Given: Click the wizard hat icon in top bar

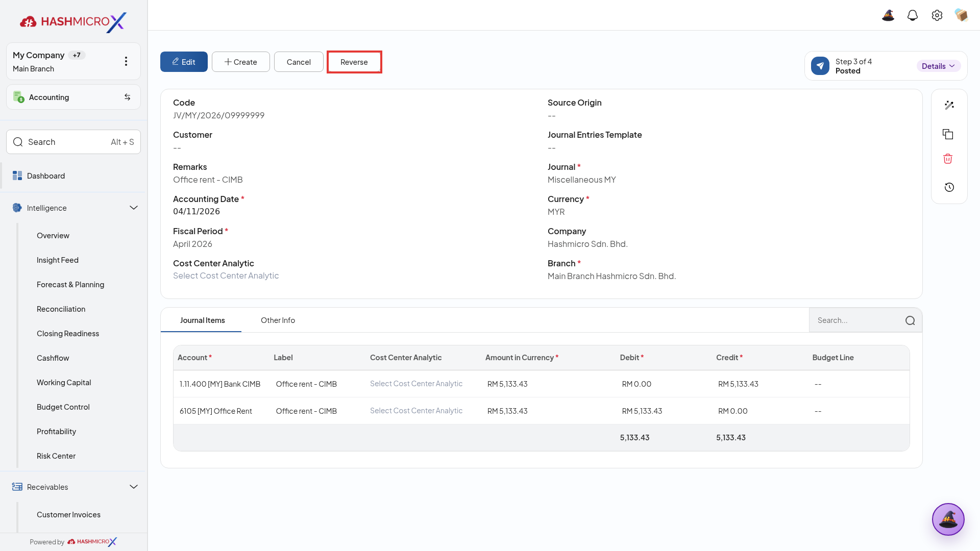Looking at the screenshot, I should click(x=888, y=15).
